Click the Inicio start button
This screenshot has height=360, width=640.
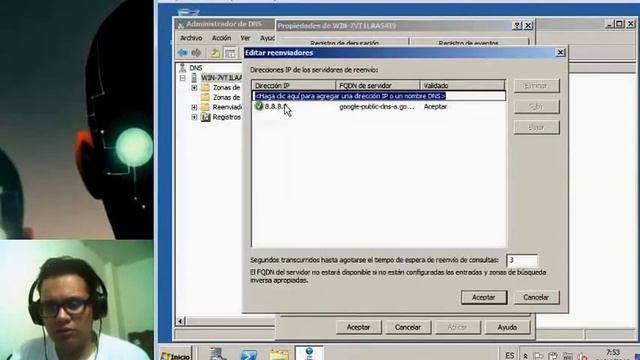point(176,356)
